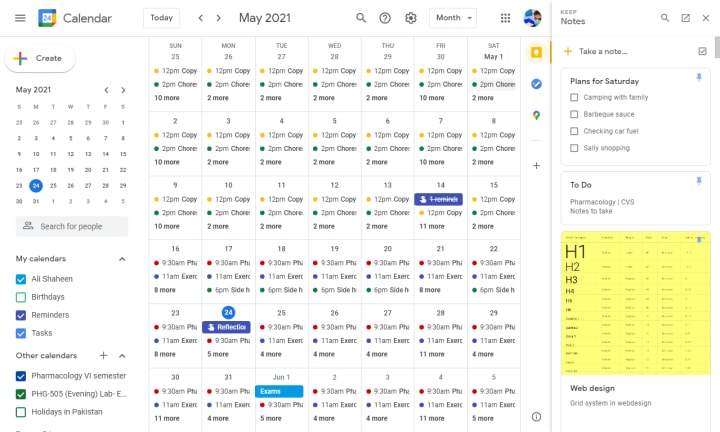Click the Create event button
The height and width of the screenshot is (432, 720).
(40, 58)
